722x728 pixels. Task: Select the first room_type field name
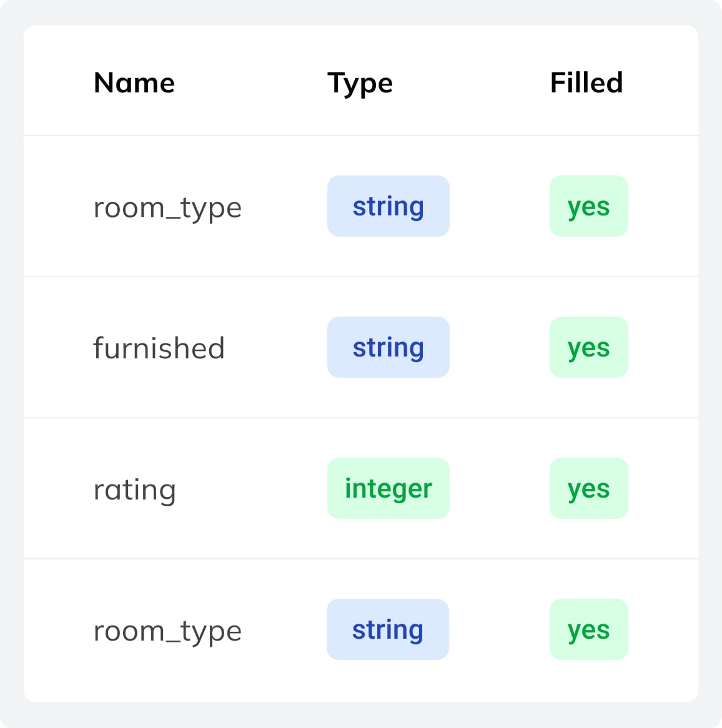[167, 207]
